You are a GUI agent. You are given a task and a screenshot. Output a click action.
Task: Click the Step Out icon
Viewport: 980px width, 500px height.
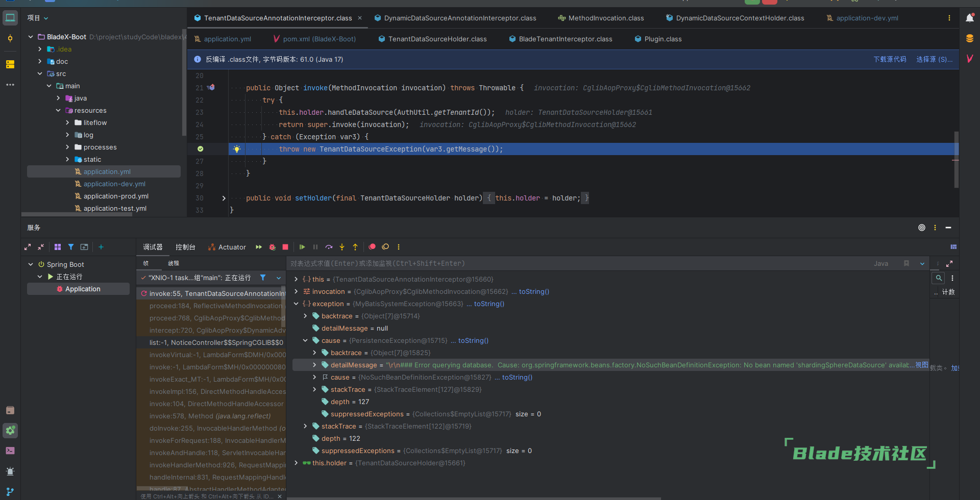(355, 247)
